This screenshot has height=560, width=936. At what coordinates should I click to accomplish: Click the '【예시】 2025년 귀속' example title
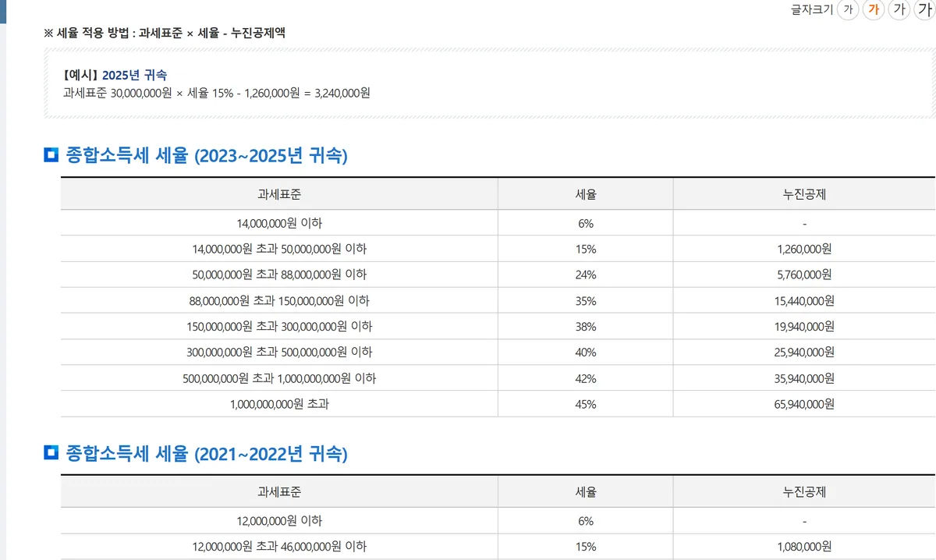tap(115, 75)
